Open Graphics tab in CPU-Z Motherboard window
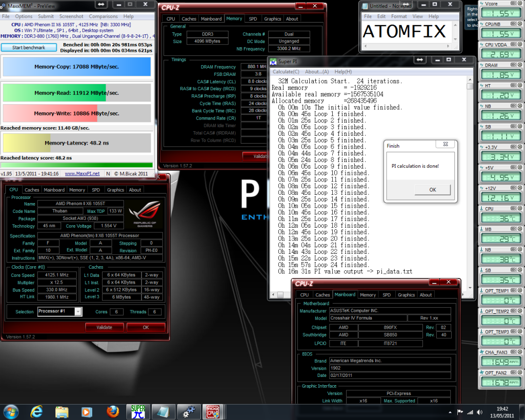This screenshot has height=420, width=525. (406, 295)
